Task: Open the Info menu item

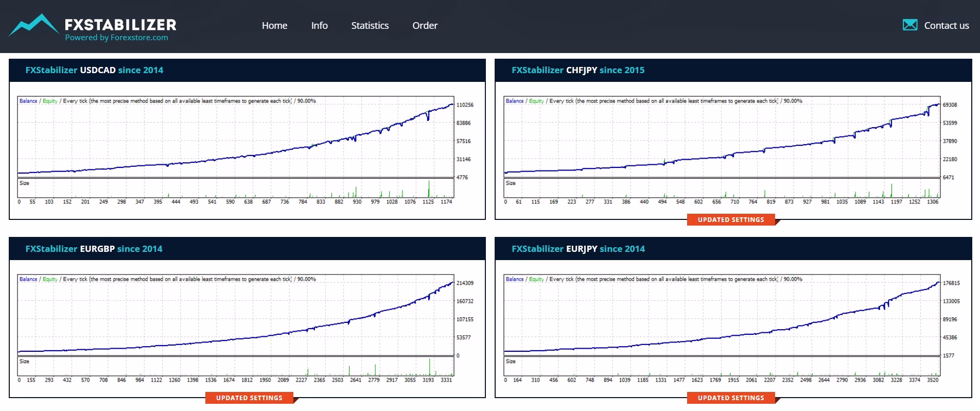Action: click(319, 25)
